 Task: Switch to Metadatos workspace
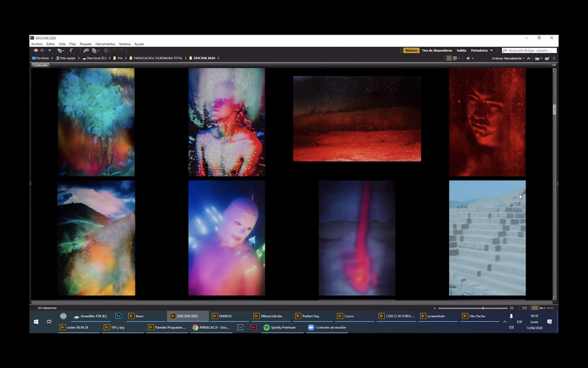click(x=479, y=50)
